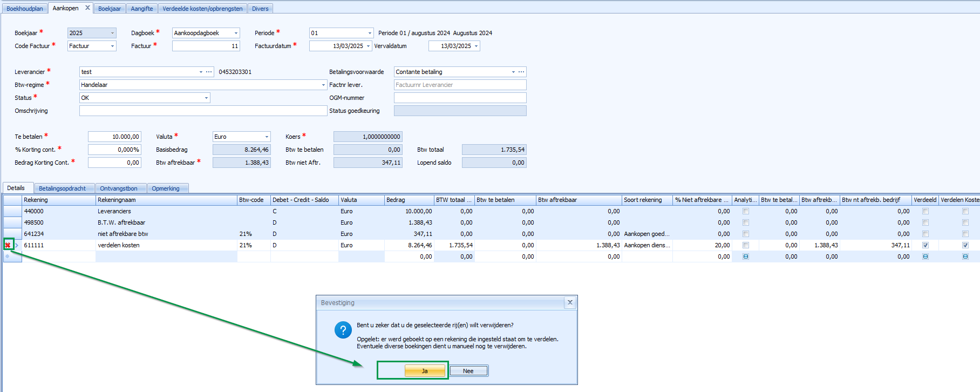
Task: Open the Valuta Euro dropdown
Action: click(267, 137)
